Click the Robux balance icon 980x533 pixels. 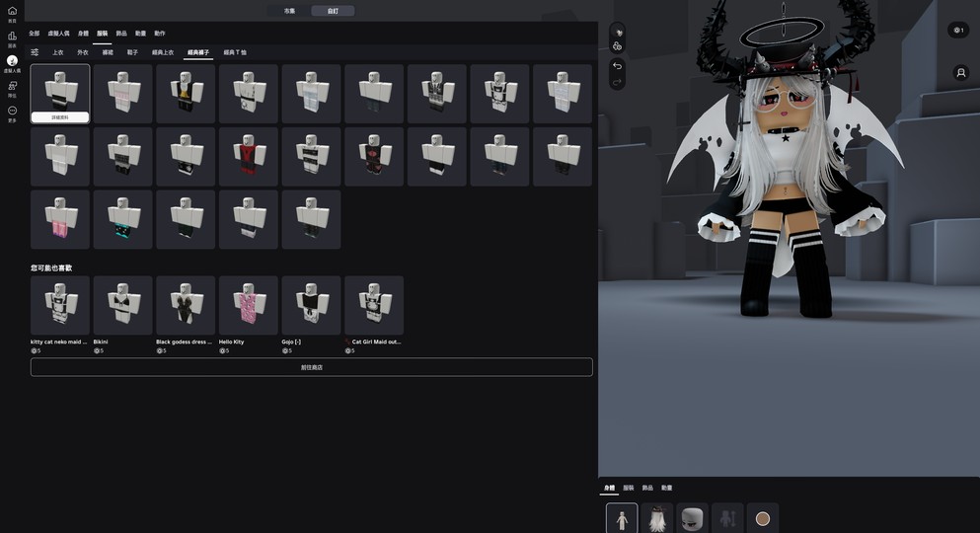[x=957, y=31]
